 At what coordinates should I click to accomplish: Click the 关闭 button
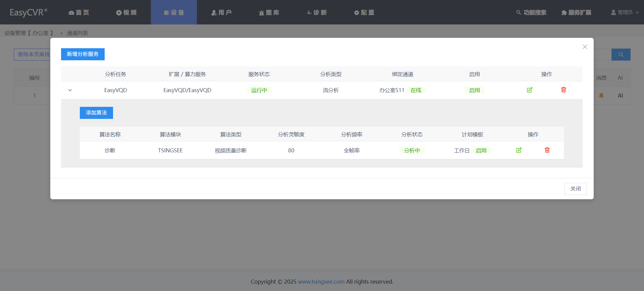pyautogui.click(x=576, y=189)
